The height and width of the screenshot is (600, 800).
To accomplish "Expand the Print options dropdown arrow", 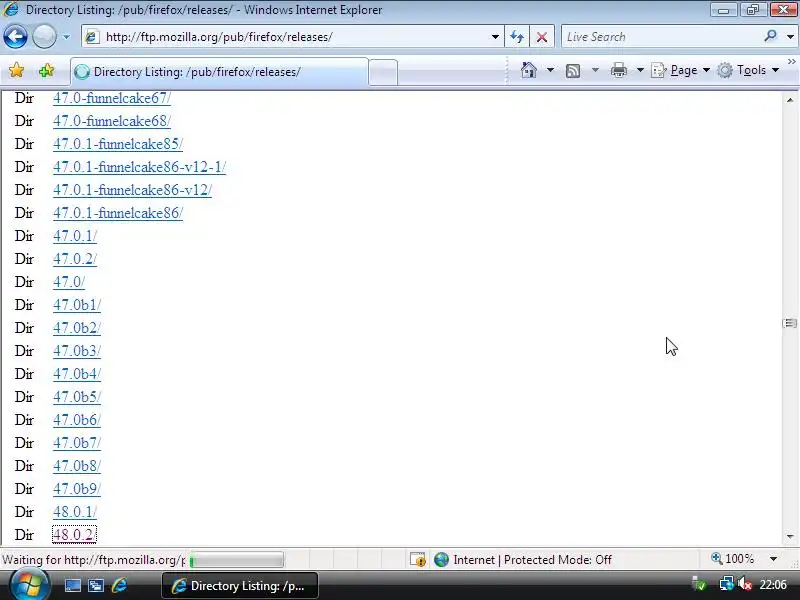I will coord(640,70).
